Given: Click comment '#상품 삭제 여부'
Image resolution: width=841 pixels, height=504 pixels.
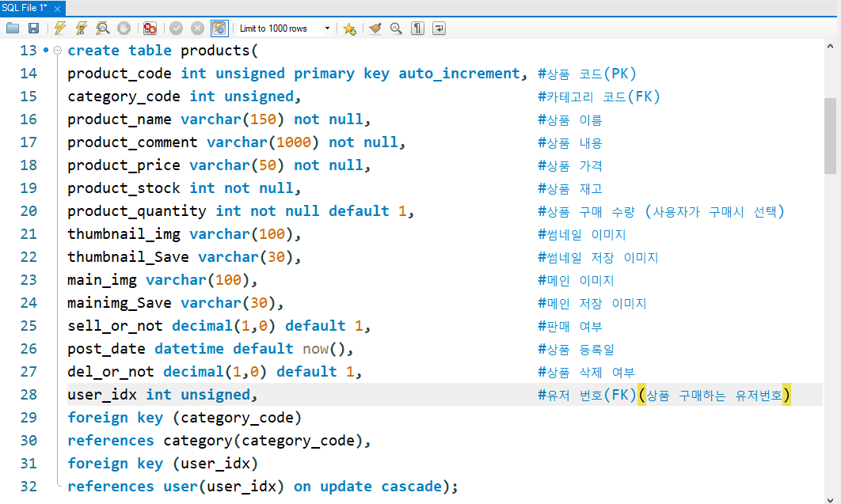Looking at the screenshot, I should 586,372.
